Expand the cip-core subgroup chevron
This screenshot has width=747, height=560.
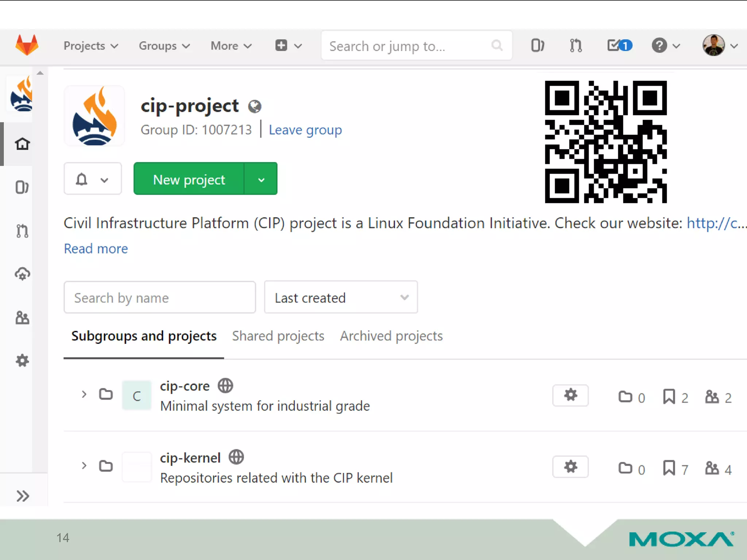coord(84,394)
